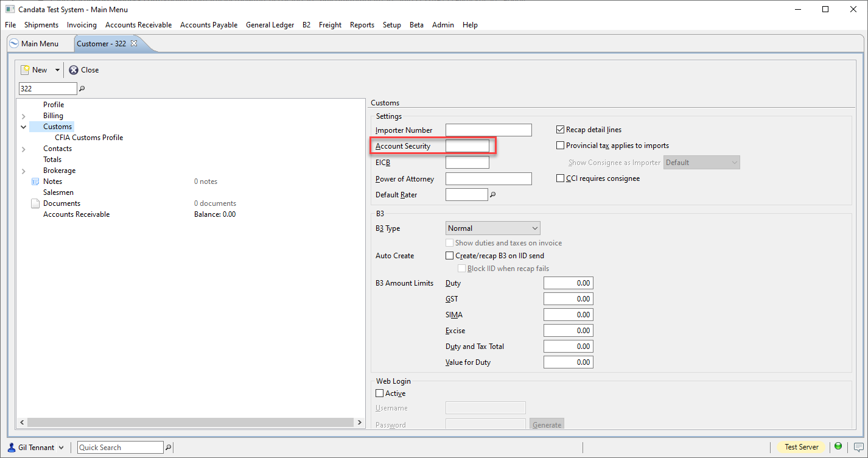Close the Customer - 322 tab

click(x=134, y=43)
